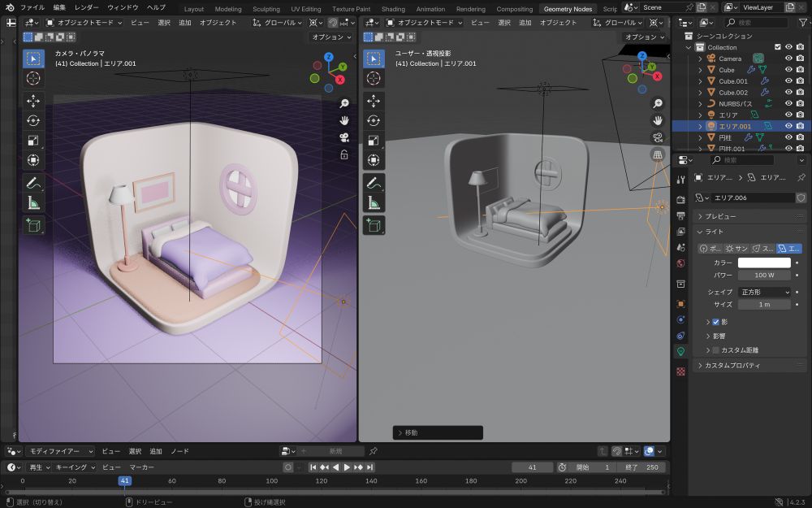Open the World properties tab icon

(x=681, y=263)
